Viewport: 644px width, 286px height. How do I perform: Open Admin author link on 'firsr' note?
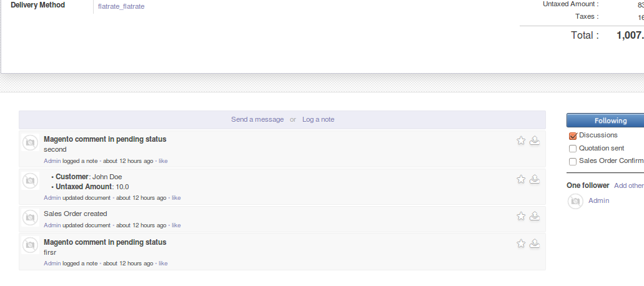click(52, 264)
